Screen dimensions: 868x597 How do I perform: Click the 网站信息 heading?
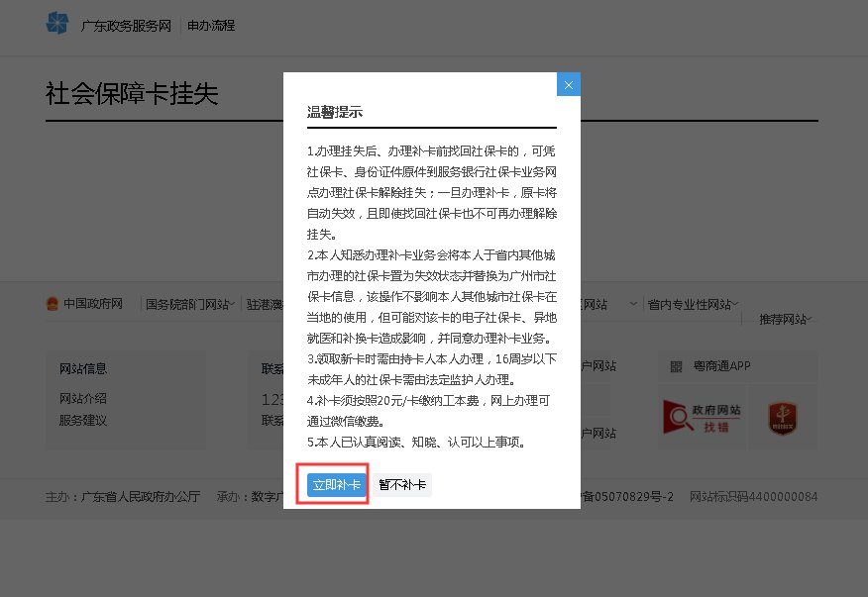(x=83, y=368)
